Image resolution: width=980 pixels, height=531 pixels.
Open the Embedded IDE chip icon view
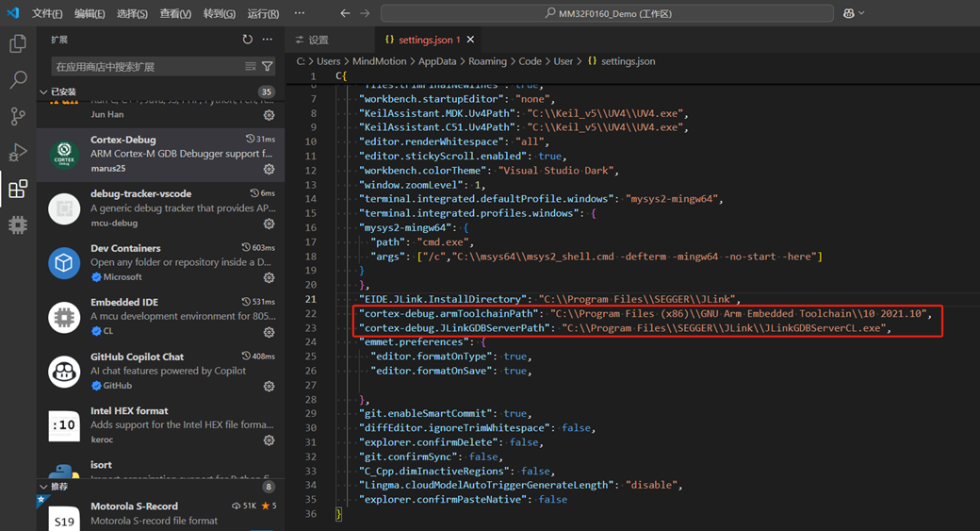click(18, 225)
